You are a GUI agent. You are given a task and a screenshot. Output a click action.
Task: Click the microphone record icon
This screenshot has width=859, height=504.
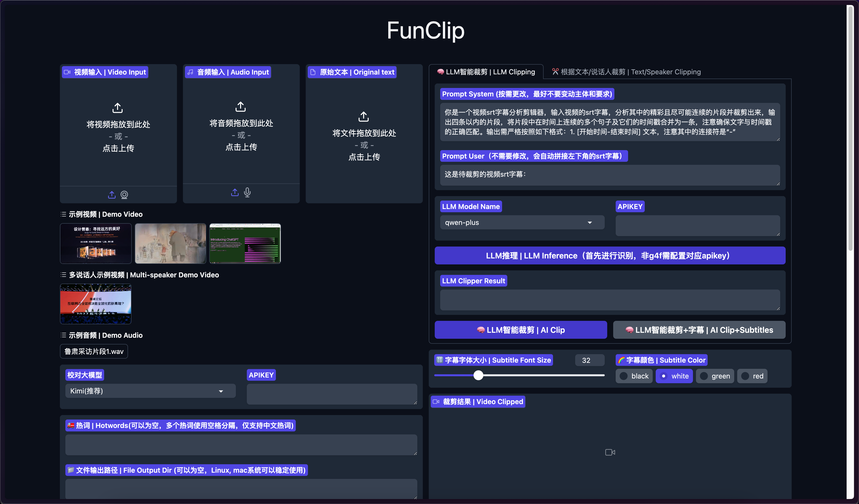click(x=248, y=193)
